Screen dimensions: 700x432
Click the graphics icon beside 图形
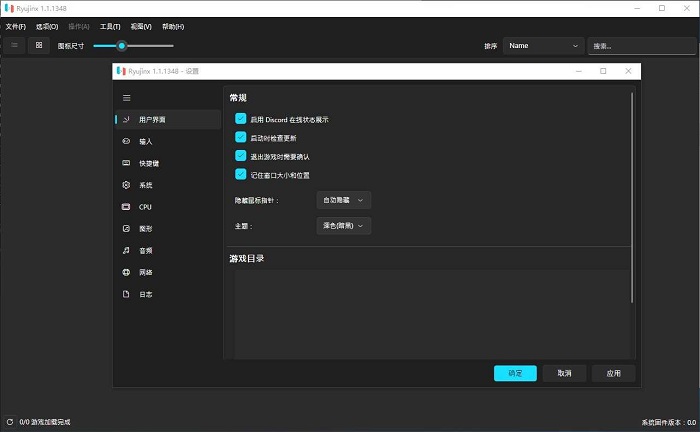pos(126,228)
